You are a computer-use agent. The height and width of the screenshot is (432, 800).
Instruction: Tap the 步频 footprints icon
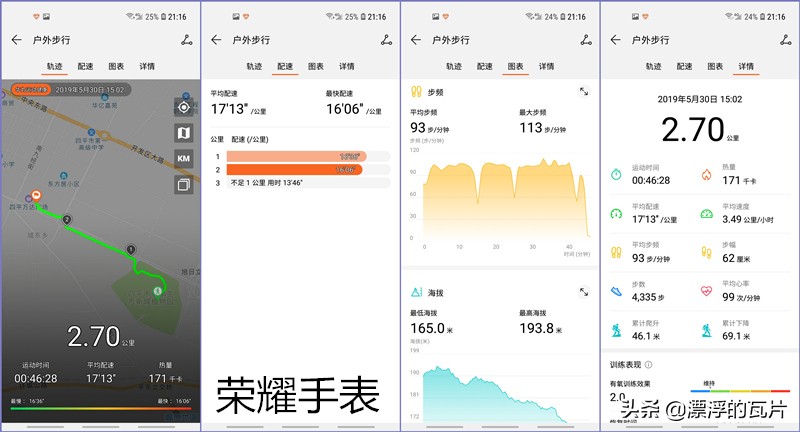[416, 92]
